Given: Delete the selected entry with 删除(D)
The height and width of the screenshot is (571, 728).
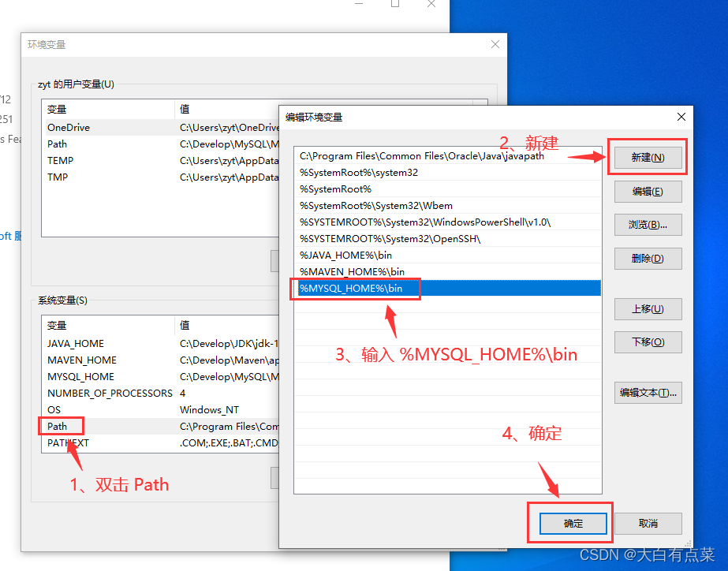Looking at the screenshot, I should click(648, 259).
